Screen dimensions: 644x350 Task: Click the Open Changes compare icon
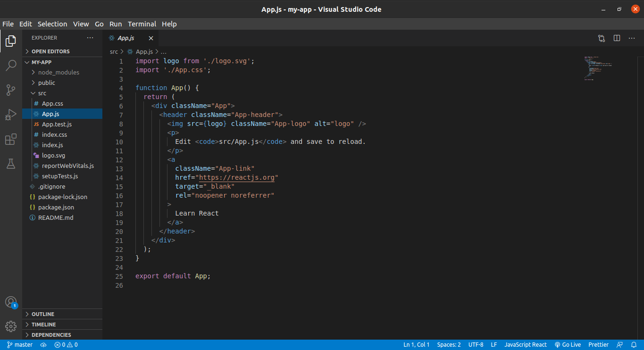tap(602, 38)
